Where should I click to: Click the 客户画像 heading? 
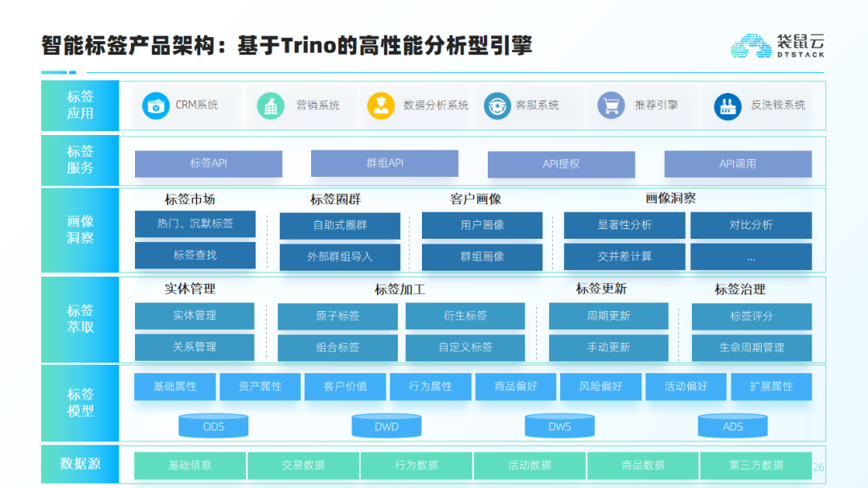click(x=476, y=199)
